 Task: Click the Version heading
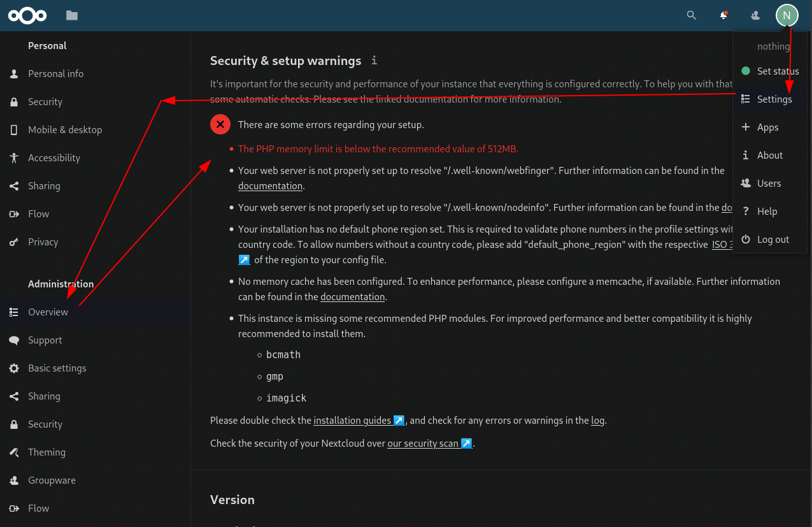232,500
